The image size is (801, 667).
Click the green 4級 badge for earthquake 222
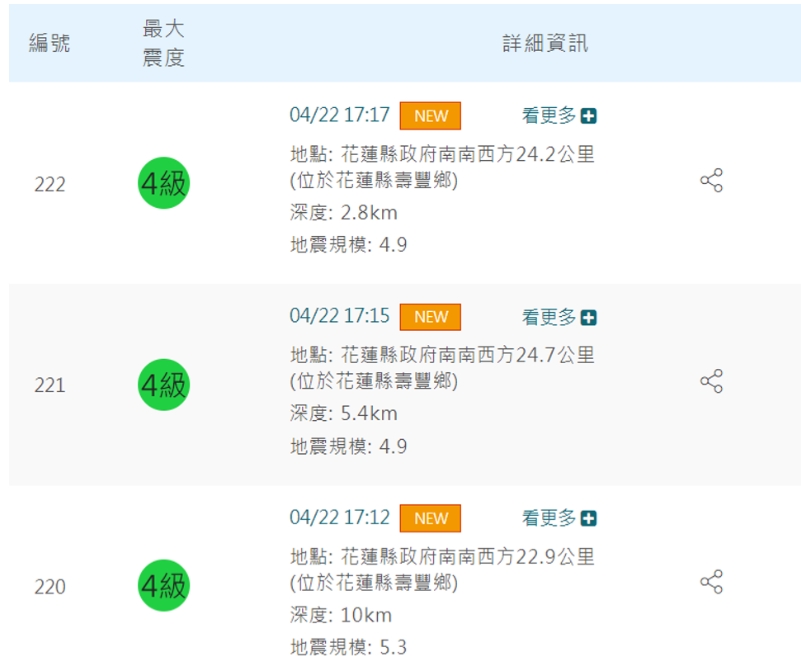163,184
